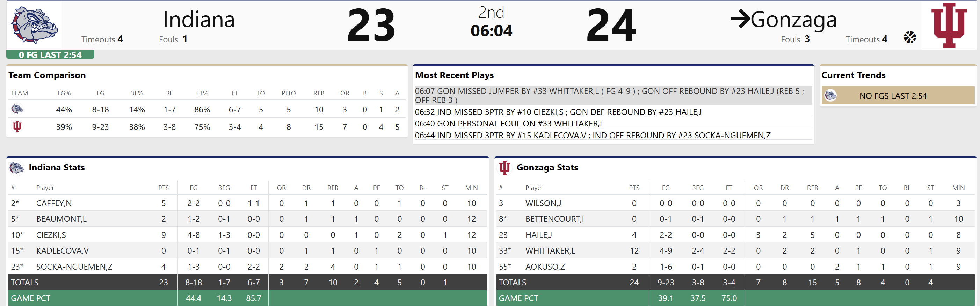This screenshot has width=980, height=306.
Task: Click the bulldog icon in Current Trends
Action: 830,95
